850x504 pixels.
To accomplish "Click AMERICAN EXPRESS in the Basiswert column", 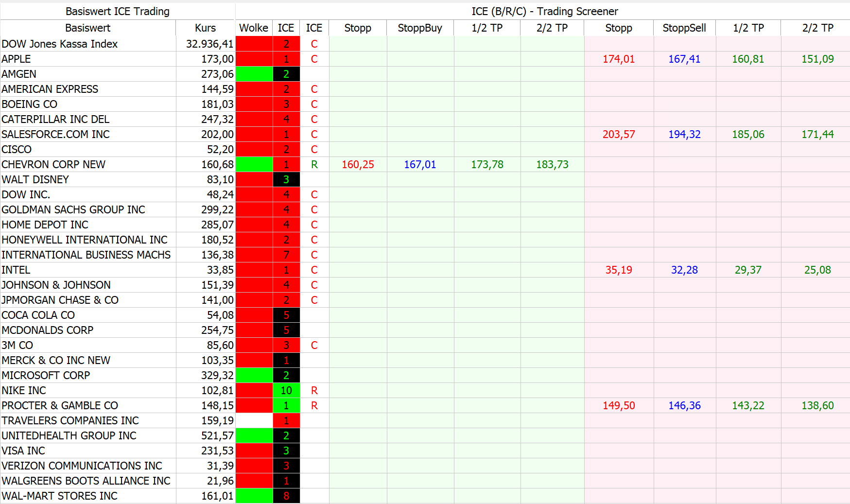I will [x=50, y=89].
